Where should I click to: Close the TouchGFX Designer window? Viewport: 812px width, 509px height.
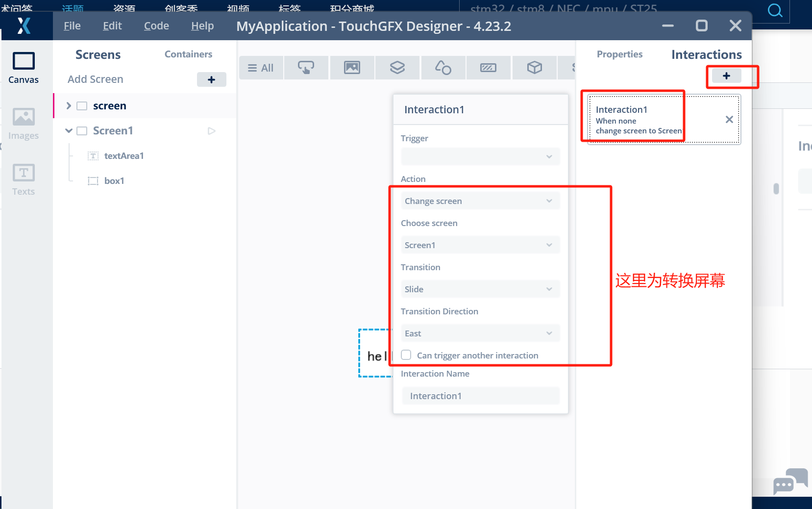coord(735,25)
